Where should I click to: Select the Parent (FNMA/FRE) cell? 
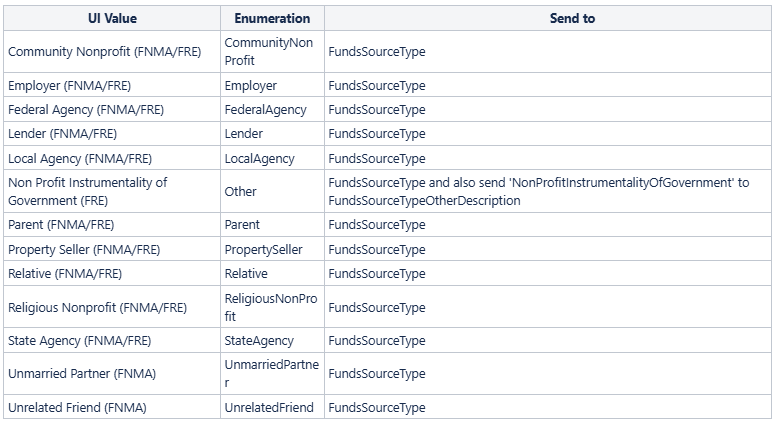(112, 225)
